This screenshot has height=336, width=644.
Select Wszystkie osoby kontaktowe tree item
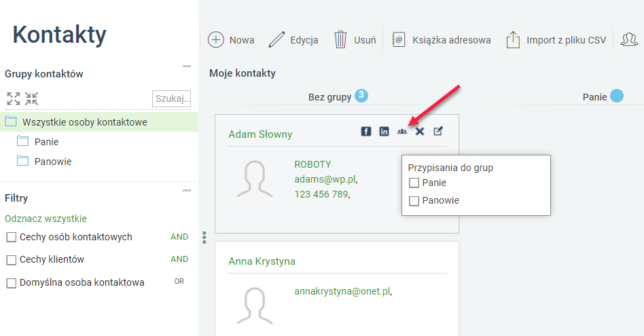(x=99, y=122)
